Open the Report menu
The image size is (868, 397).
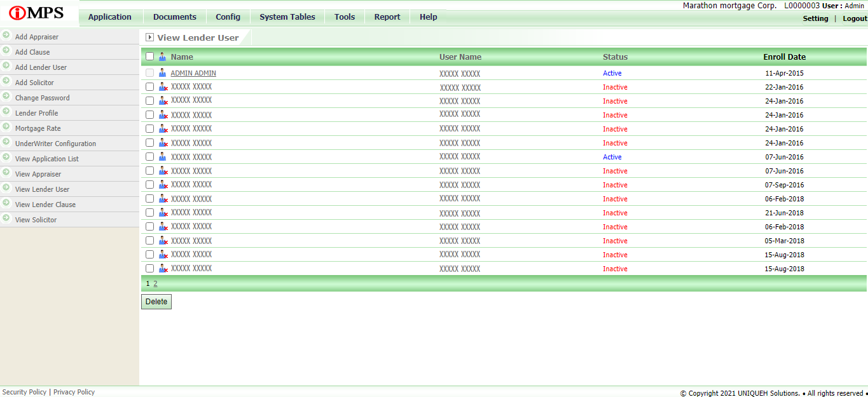pyautogui.click(x=387, y=17)
